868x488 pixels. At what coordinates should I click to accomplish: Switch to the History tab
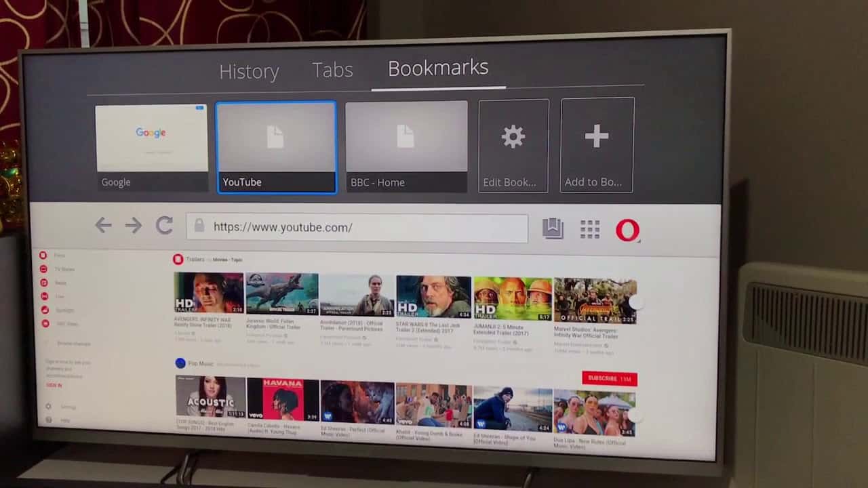click(x=249, y=71)
